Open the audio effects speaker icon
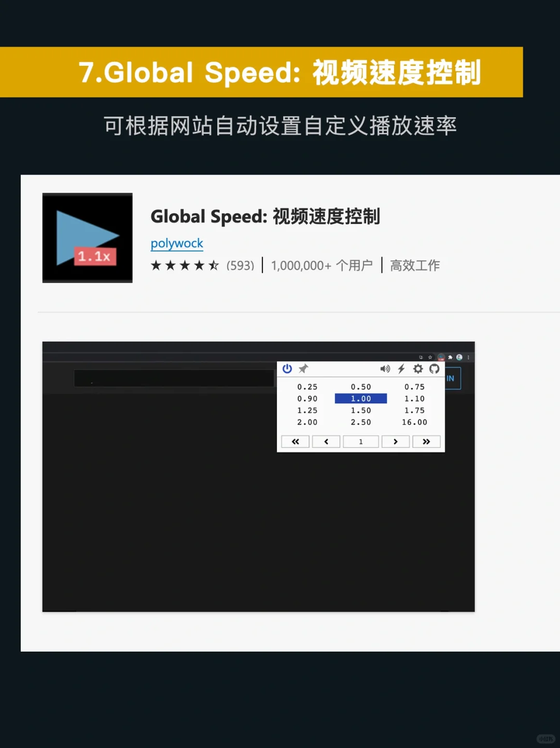 (385, 369)
